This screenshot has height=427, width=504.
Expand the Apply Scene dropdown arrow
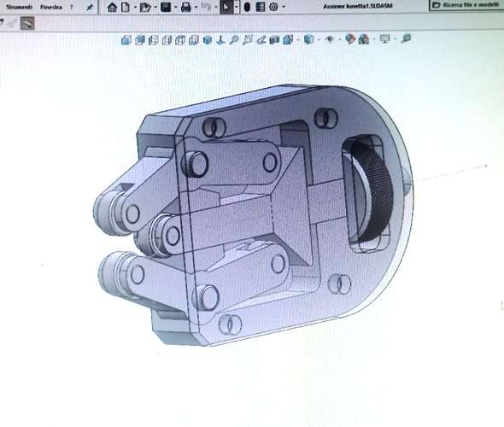pyautogui.click(x=374, y=39)
